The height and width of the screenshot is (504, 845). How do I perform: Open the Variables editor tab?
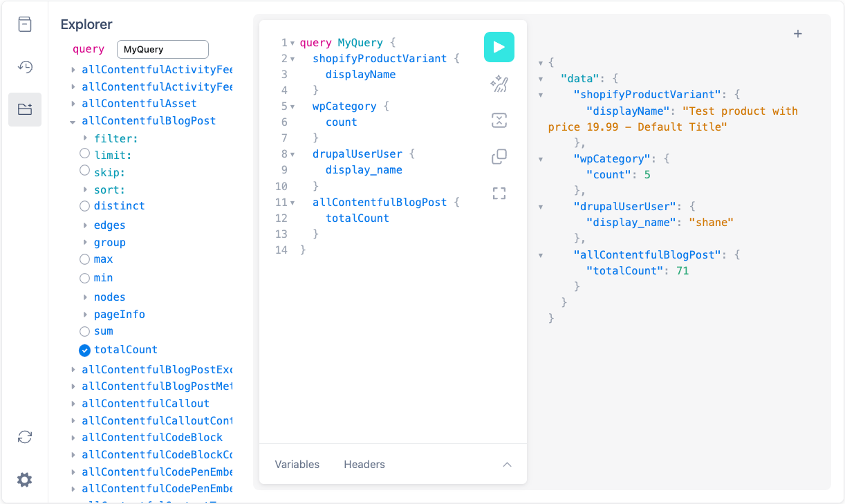[297, 465]
